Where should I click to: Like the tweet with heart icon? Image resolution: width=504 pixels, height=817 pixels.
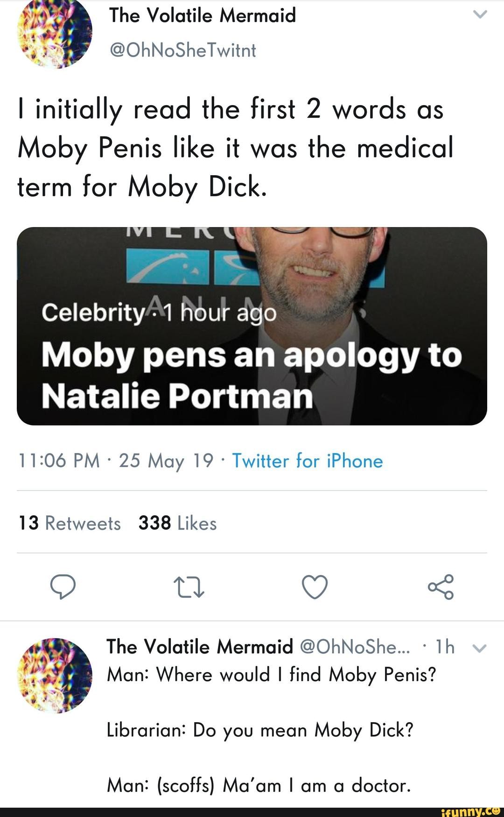point(315,587)
